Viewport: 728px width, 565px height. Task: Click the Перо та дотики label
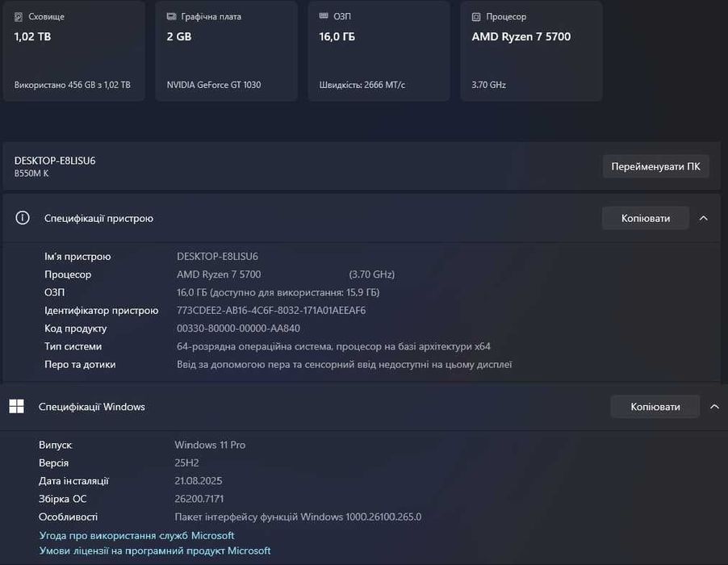(x=80, y=365)
